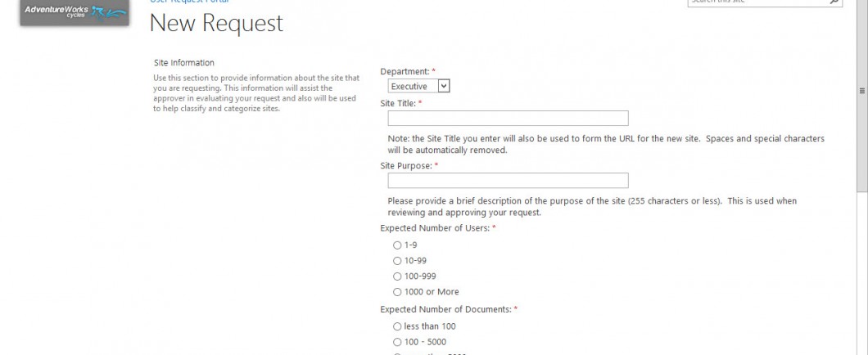The image size is (868, 355).
Task: Click the New Request page heading
Action: coord(216,23)
